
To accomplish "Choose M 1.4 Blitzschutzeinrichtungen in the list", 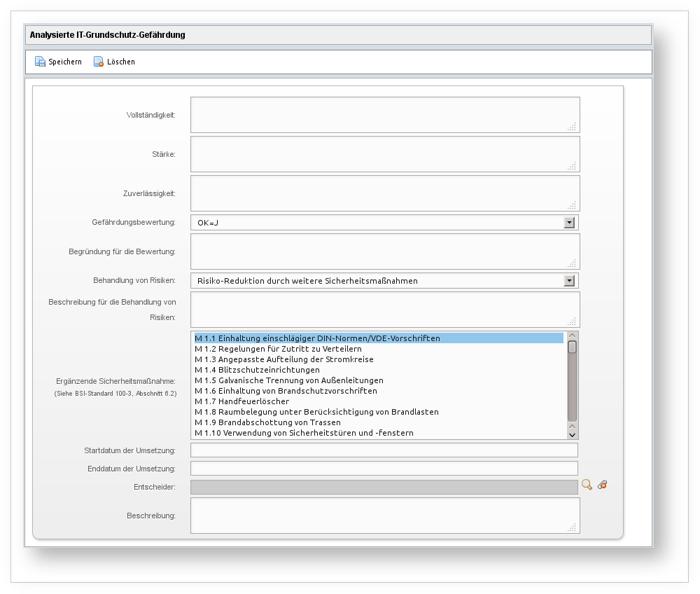I will coord(257,370).
